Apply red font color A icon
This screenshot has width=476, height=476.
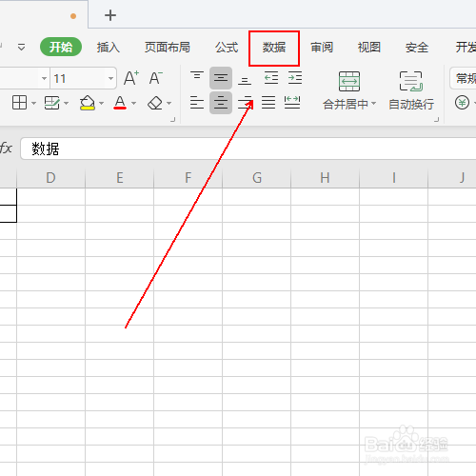click(x=120, y=103)
